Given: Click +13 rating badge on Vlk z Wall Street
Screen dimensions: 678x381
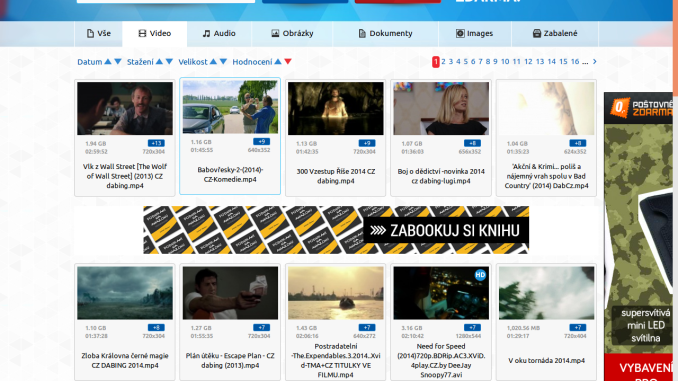Looking at the screenshot, I should (156, 143).
